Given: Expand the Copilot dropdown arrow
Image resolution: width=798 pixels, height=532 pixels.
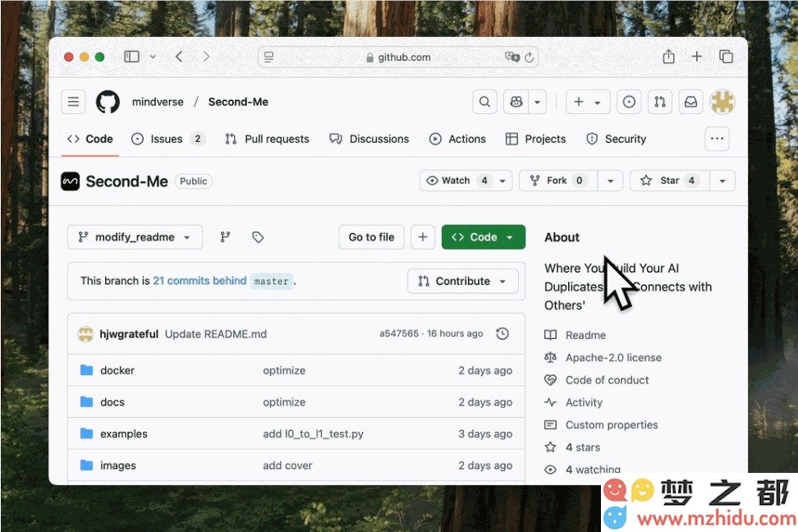Looking at the screenshot, I should tap(538, 102).
